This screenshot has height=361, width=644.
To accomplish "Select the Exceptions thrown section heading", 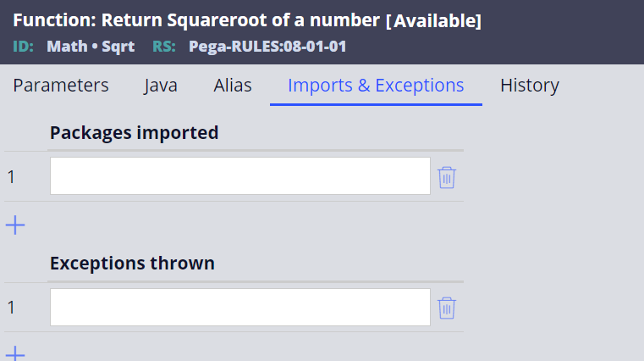I will [x=132, y=264].
